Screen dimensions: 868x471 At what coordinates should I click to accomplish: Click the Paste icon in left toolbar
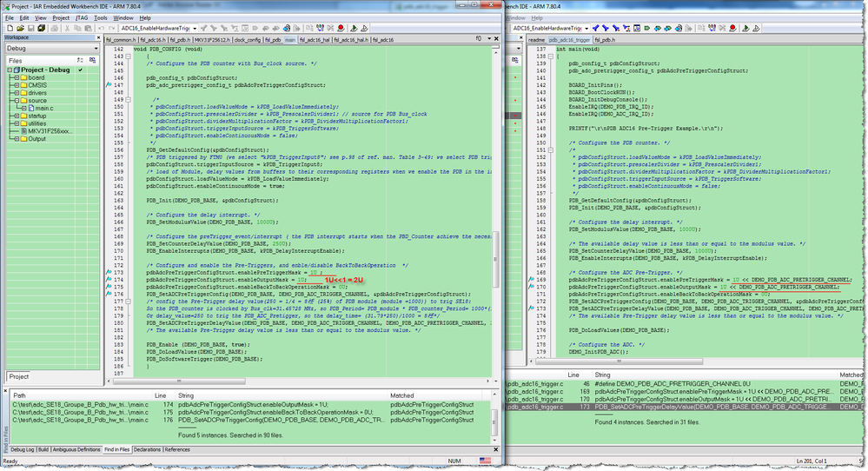(x=88, y=28)
